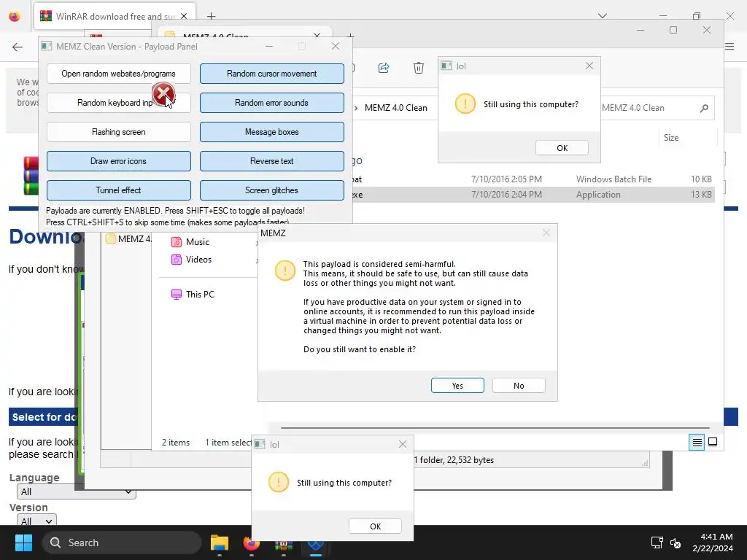
Task: Click the search magnifier in File Explorer
Action: tap(704, 108)
